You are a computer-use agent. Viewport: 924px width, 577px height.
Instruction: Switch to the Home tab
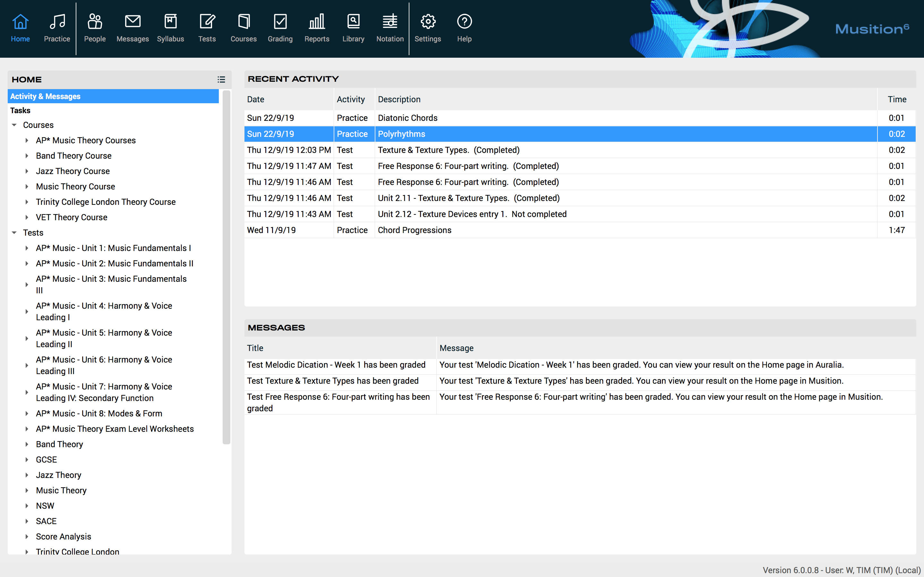[20, 27]
